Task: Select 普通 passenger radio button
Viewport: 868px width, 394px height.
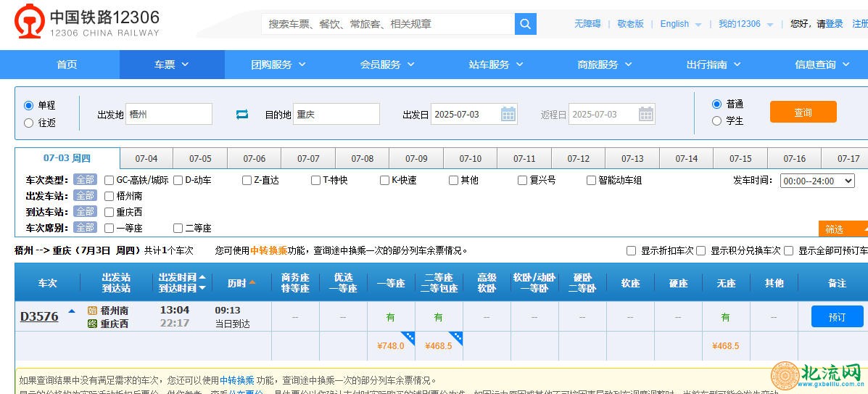Action: 717,104
